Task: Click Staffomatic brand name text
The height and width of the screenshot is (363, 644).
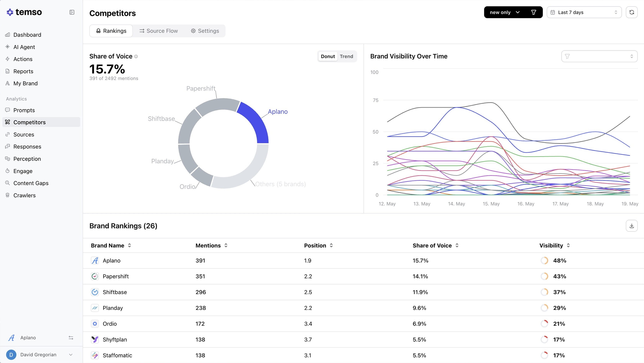Action: (117, 355)
